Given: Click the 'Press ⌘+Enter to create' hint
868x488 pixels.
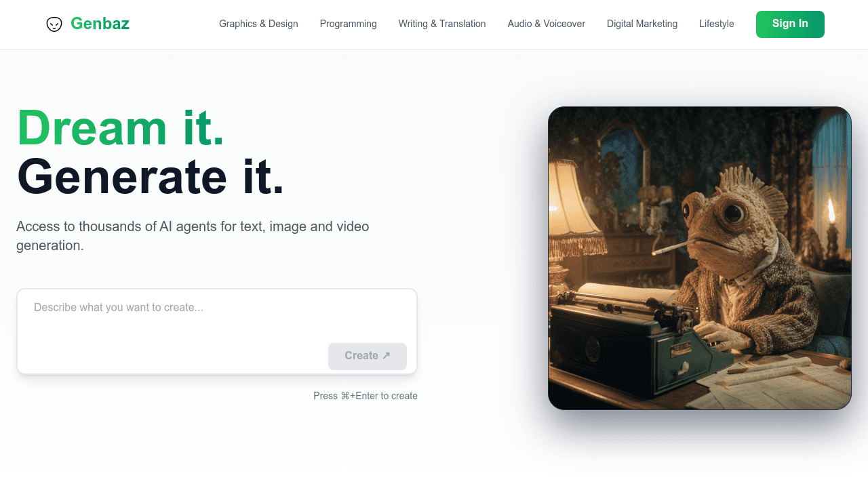Looking at the screenshot, I should 365,396.
